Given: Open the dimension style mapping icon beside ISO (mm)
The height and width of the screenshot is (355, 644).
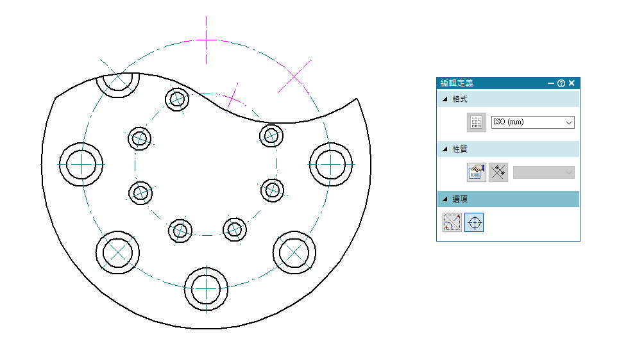Looking at the screenshot, I should 477,122.
